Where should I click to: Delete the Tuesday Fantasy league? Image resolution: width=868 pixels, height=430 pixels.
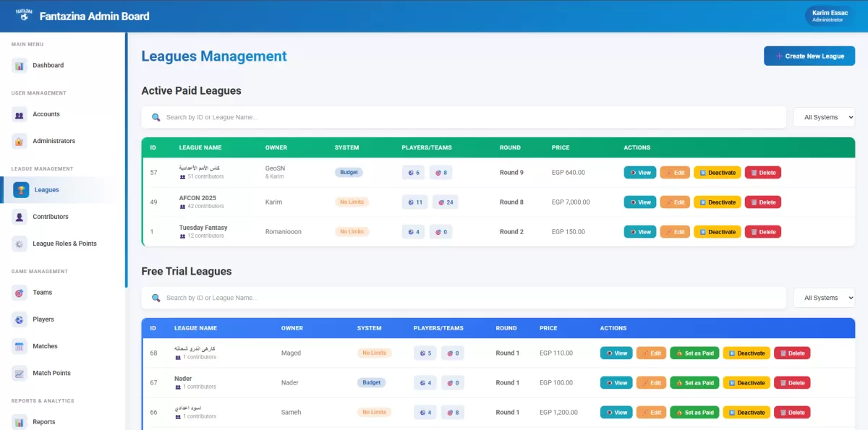763,231
